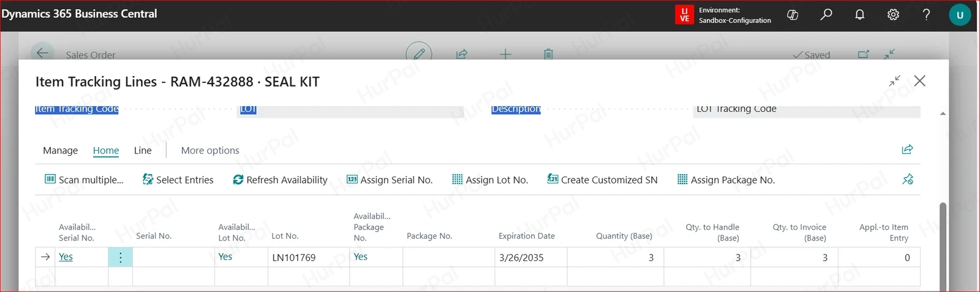
Task: Add a new Sales Order with plus icon
Action: click(x=505, y=54)
